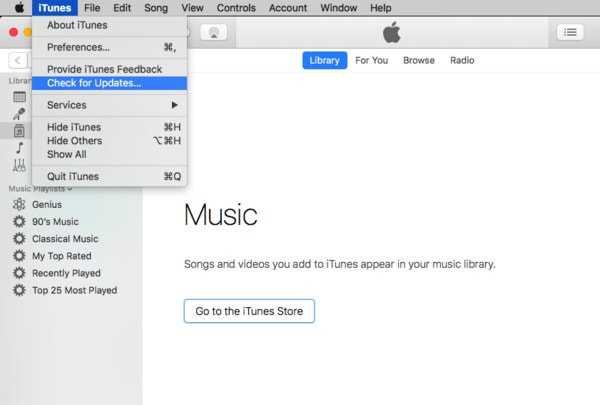Open the Song menu
The width and height of the screenshot is (600, 405).
click(156, 8)
